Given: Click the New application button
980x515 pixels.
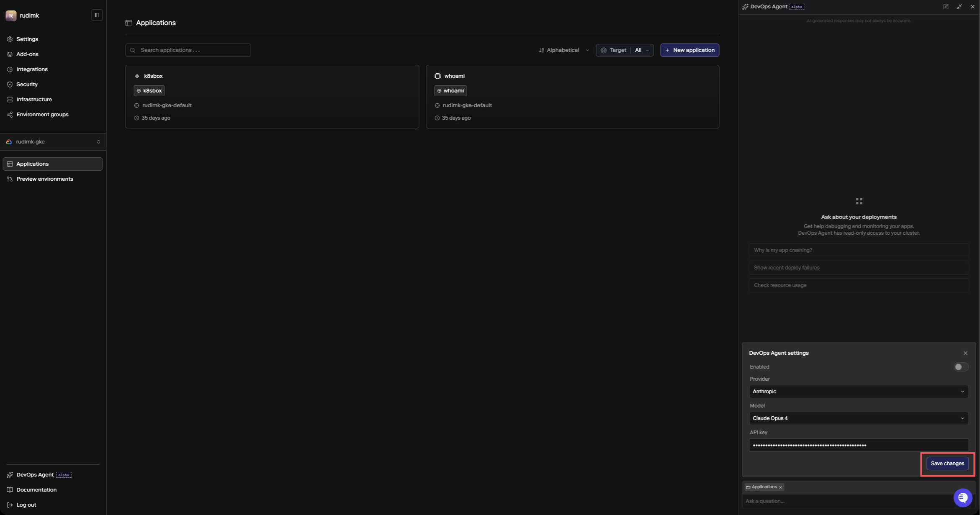Looking at the screenshot, I should [689, 50].
